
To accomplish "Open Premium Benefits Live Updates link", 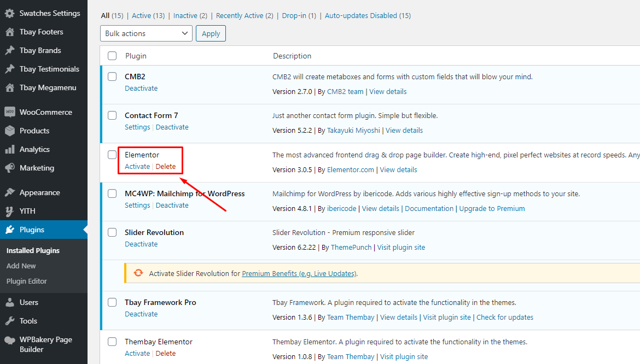I will [x=299, y=273].
